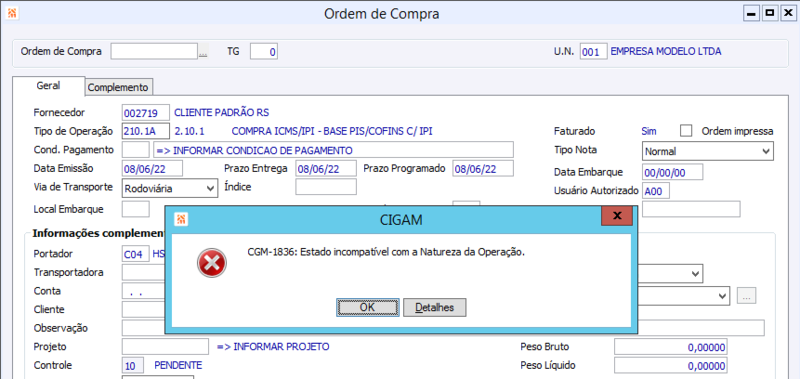The height and width of the screenshot is (379, 800).
Task: Click the ellipsis button beside the Conta dropdown
Action: coord(746,295)
